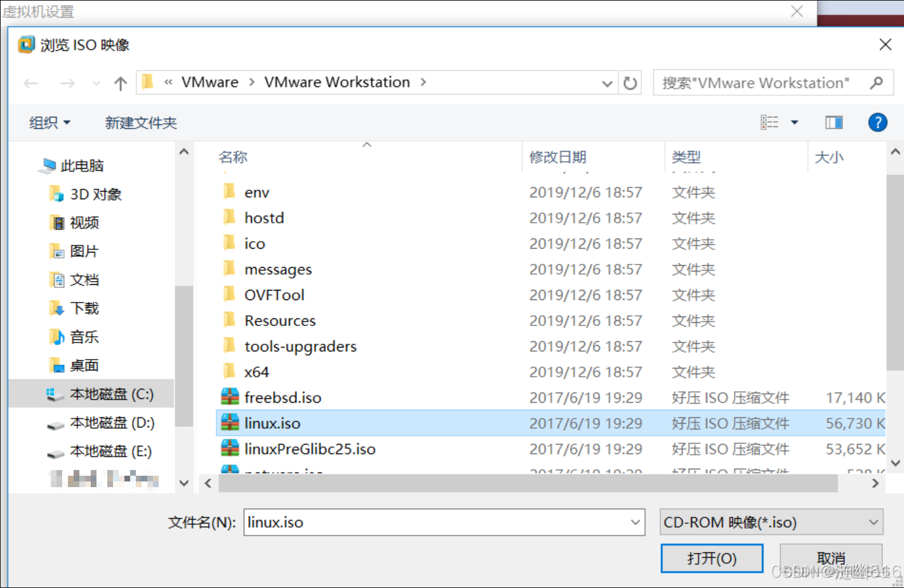Click the tools-upgraders folder icon
904x588 pixels.
tap(229, 346)
